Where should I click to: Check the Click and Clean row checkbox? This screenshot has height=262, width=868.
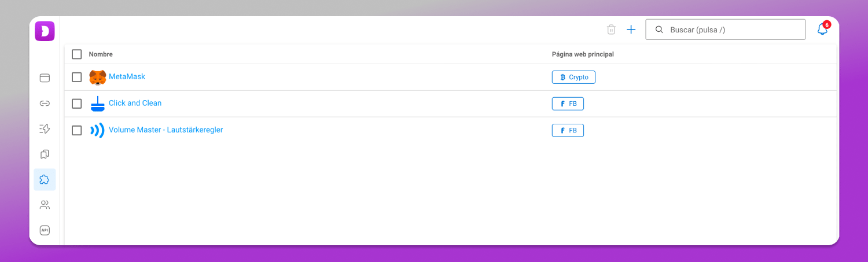(x=77, y=104)
